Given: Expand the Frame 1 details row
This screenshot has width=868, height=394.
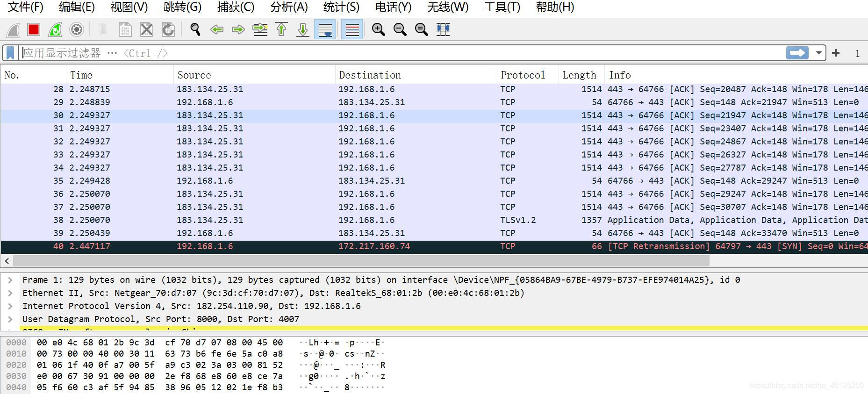Looking at the screenshot, I should pos(10,280).
